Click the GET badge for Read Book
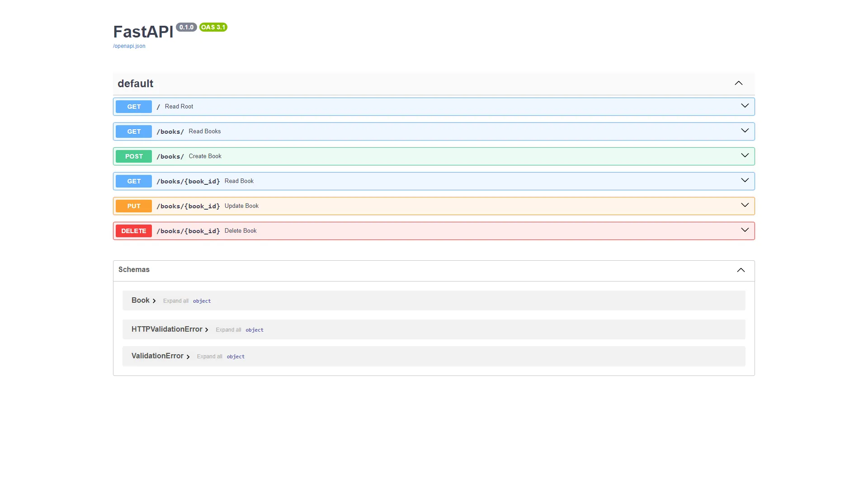Image resolution: width=868 pixels, height=488 pixels. [134, 181]
